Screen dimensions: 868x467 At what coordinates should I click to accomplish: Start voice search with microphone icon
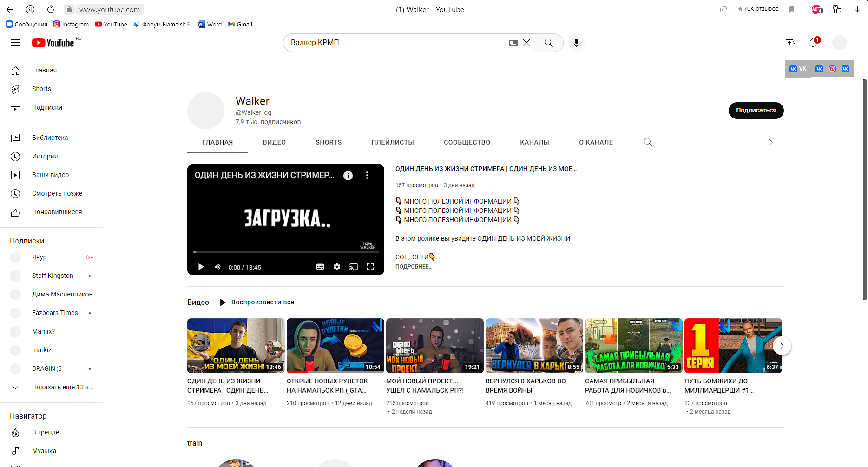tap(577, 43)
